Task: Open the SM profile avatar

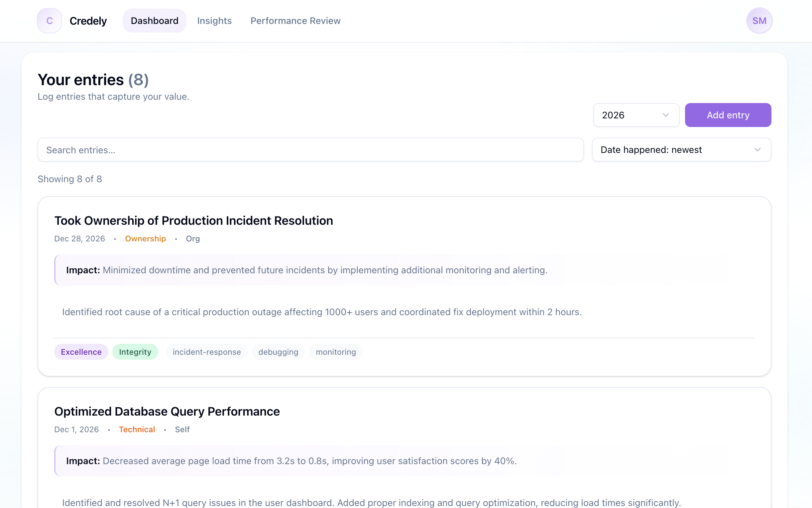Action: (x=759, y=21)
